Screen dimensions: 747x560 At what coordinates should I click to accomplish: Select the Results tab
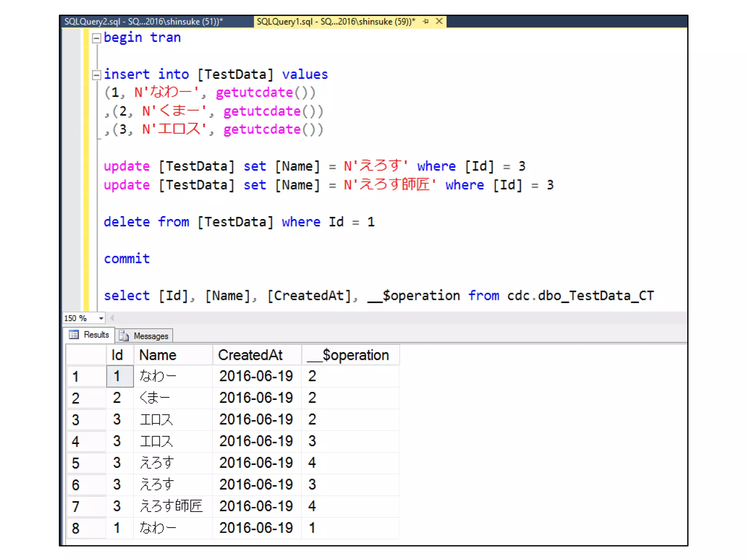point(96,335)
